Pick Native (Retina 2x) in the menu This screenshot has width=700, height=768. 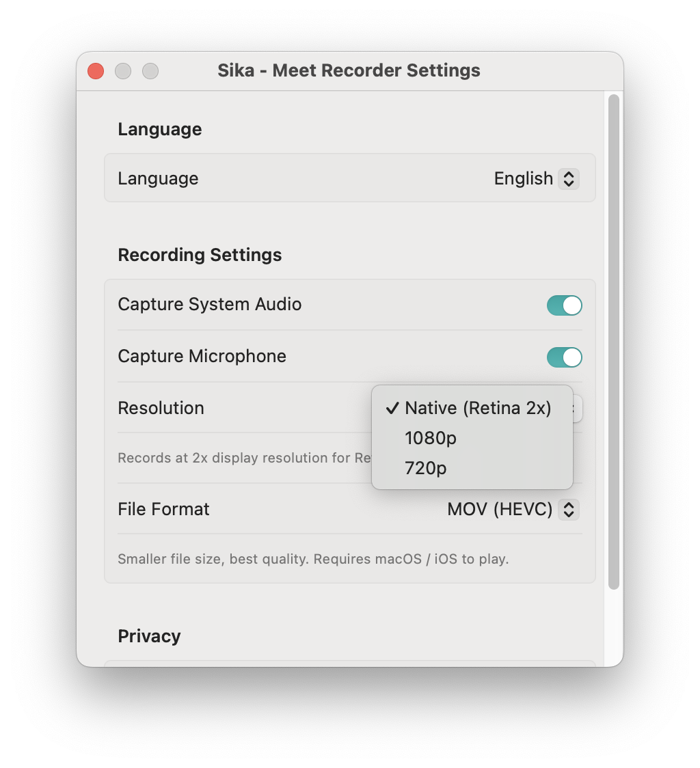478,409
